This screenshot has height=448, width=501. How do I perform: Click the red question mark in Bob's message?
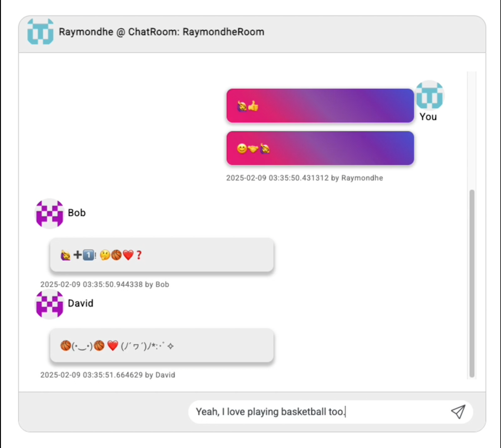pyautogui.click(x=139, y=255)
